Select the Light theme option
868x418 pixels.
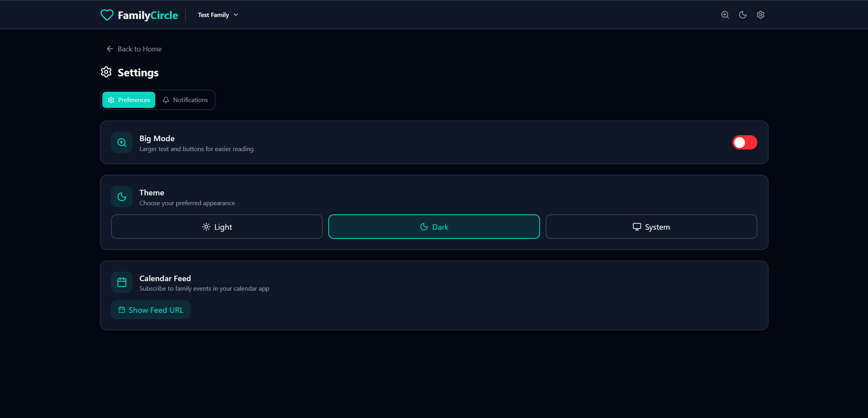[217, 227]
